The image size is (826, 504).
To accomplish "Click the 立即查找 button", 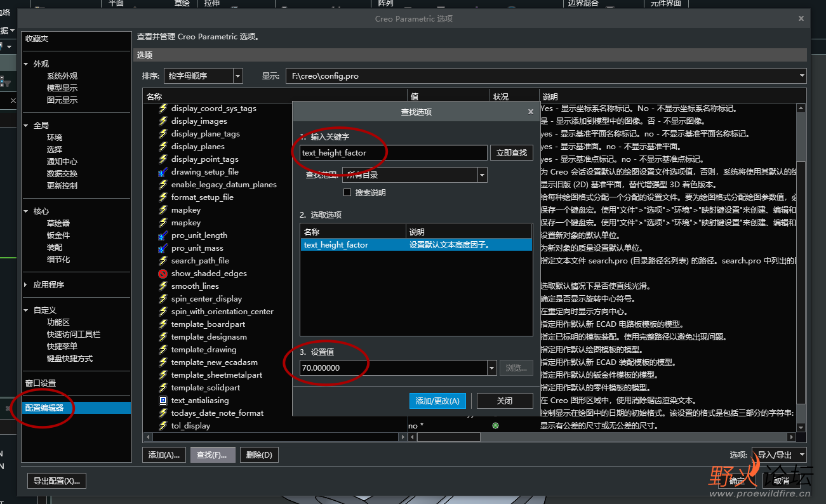I will (512, 153).
